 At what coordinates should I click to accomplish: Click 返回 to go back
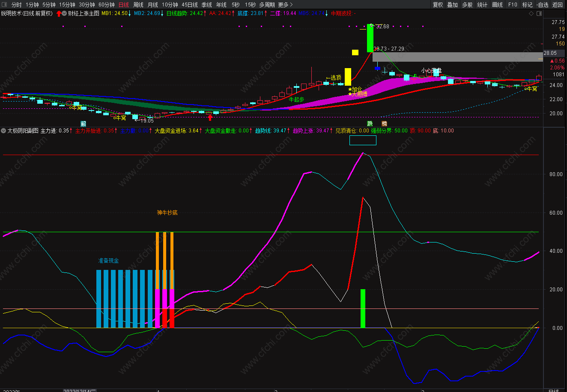[x=558, y=5]
